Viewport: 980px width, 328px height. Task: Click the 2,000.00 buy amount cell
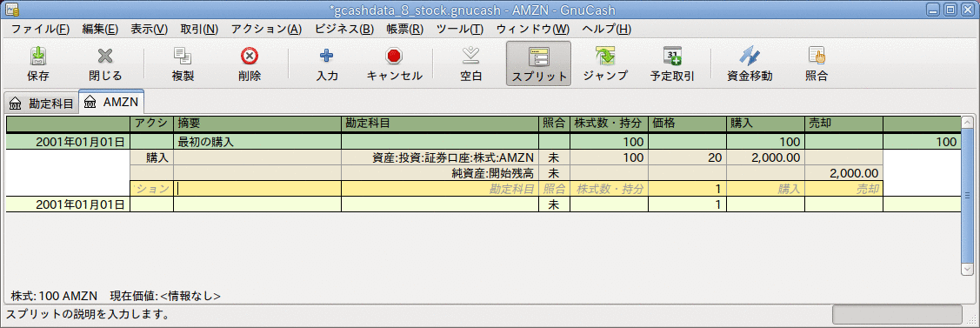[765, 158]
